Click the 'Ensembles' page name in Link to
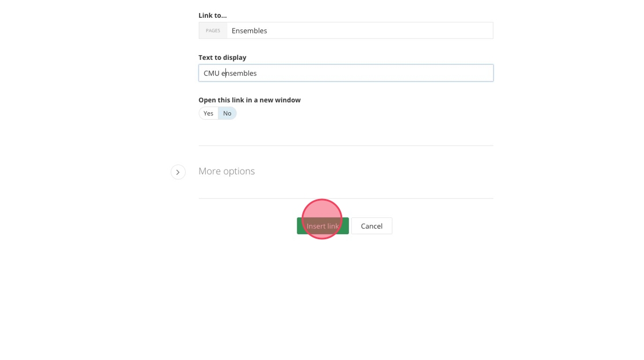644x360 pixels. [250, 31]
